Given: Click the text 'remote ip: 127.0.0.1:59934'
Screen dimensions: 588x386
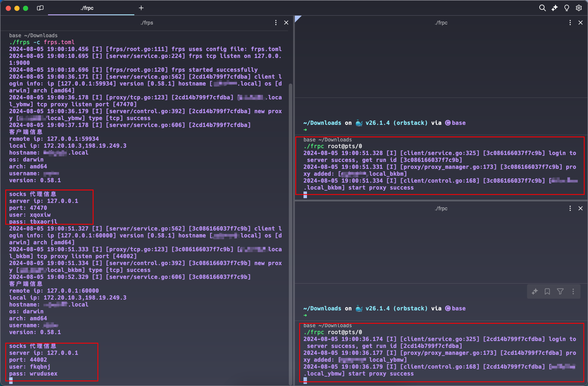Looking at the screenshot, I should pyautogui.click(x=54, y=139).
